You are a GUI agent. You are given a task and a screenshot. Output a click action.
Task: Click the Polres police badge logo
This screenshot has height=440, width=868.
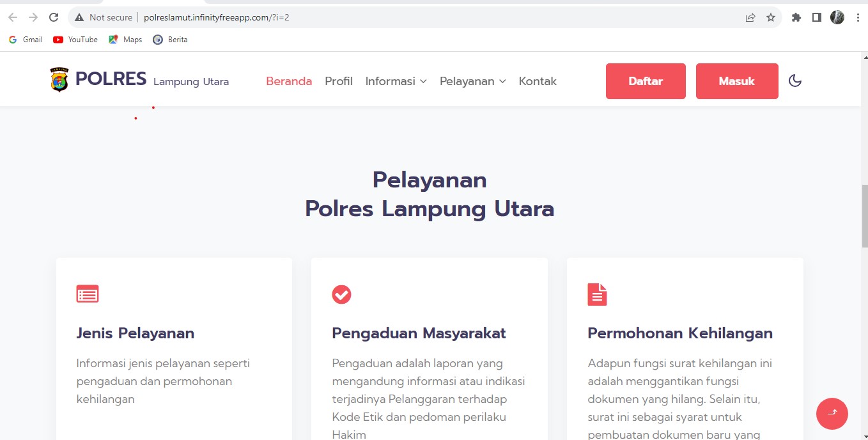coord(59,80)
